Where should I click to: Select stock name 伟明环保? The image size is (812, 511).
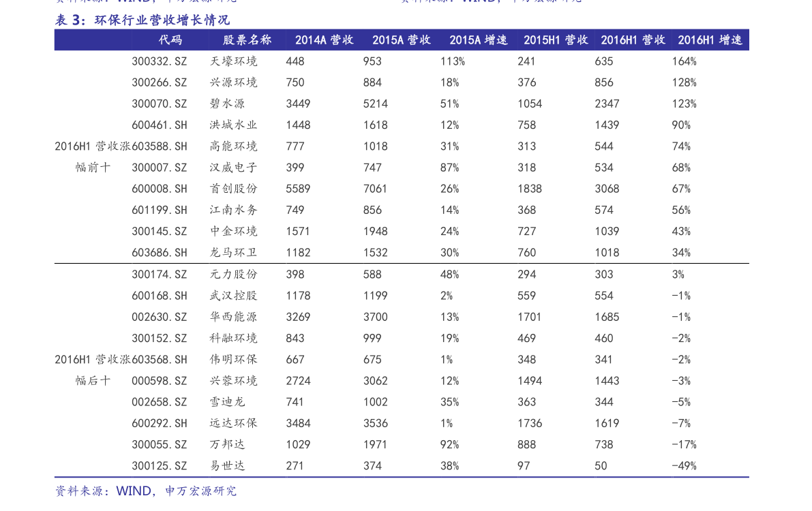click(234, 359)
